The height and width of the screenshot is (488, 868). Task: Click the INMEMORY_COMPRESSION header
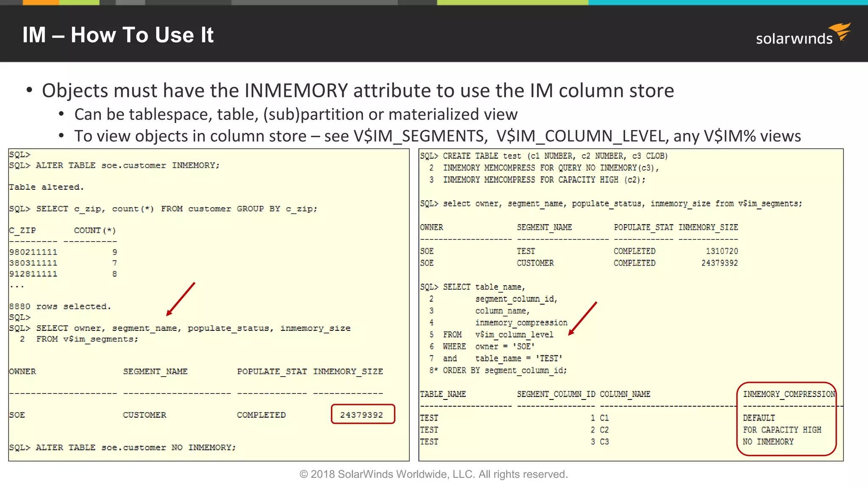click(789, 394)
